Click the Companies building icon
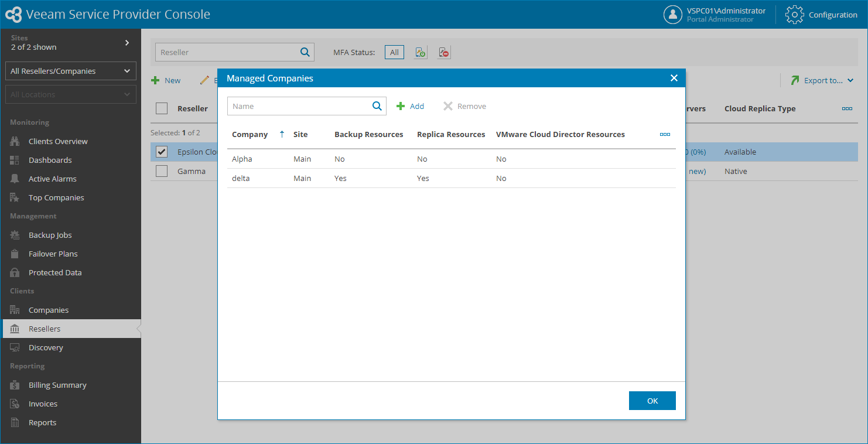The width and height of the screenshot is (868, 444). [15, 310]
